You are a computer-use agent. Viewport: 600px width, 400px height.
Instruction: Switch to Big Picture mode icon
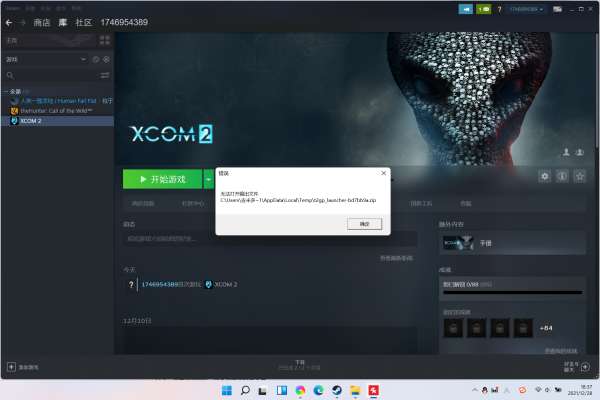pos(558,9)
